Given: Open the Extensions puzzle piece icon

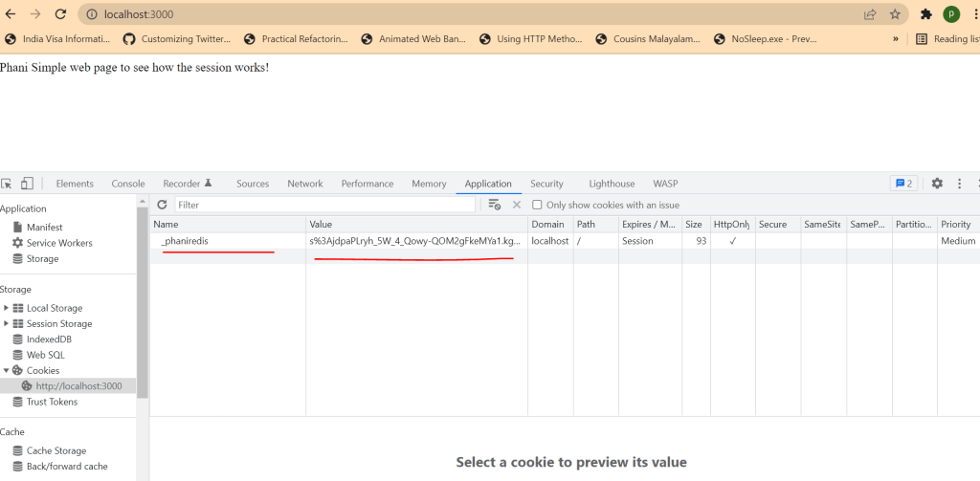Looking at the screenshot, I should point(925,14).
